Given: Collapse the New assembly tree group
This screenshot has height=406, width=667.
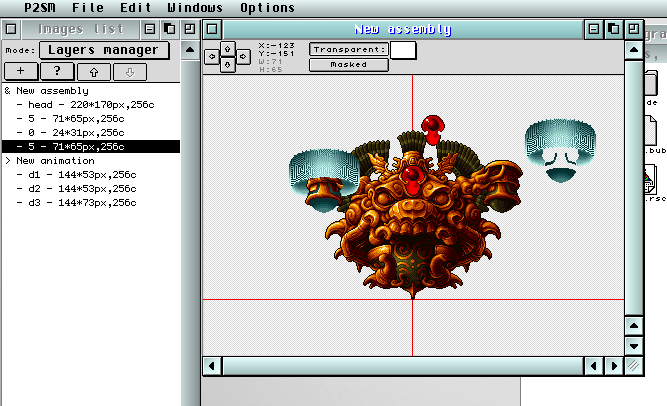Looking at the screenshot, I should click(8, 91).
